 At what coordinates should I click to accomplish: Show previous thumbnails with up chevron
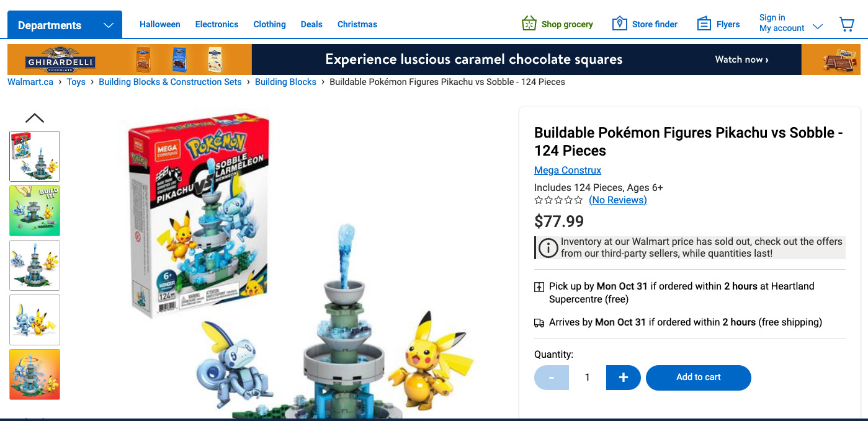[x=35, y=118]
